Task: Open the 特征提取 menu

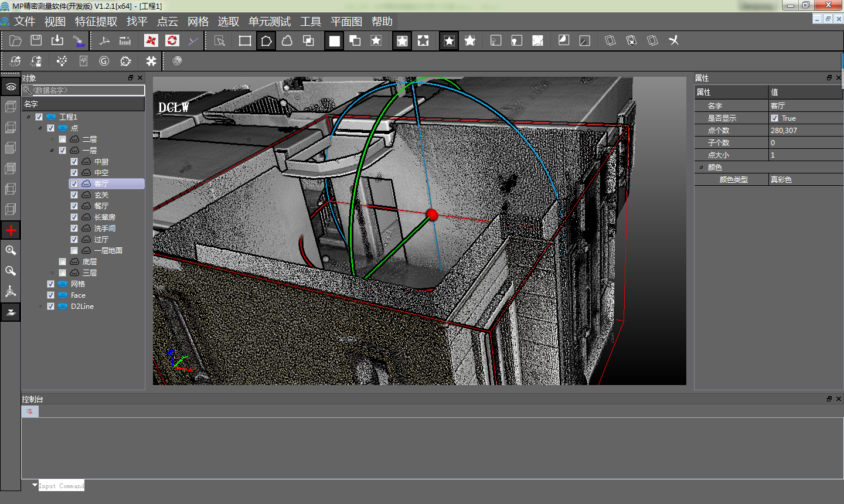Action: [96, 22]
